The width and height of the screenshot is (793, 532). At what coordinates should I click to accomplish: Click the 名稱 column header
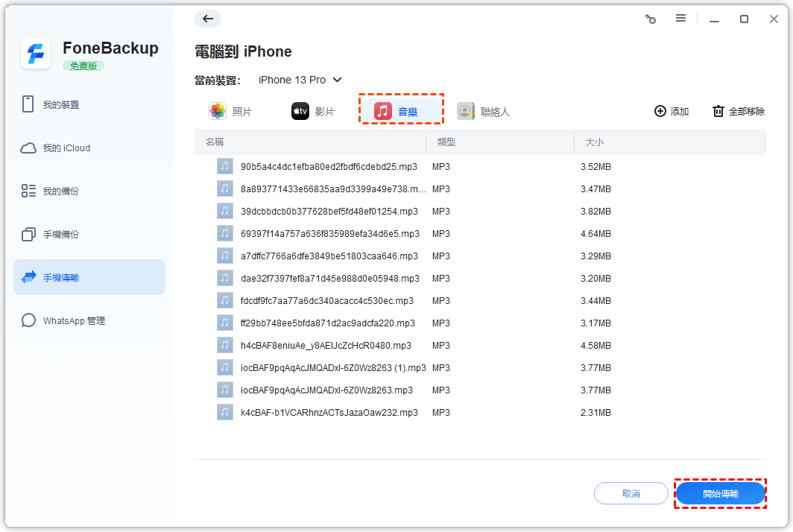215,142
